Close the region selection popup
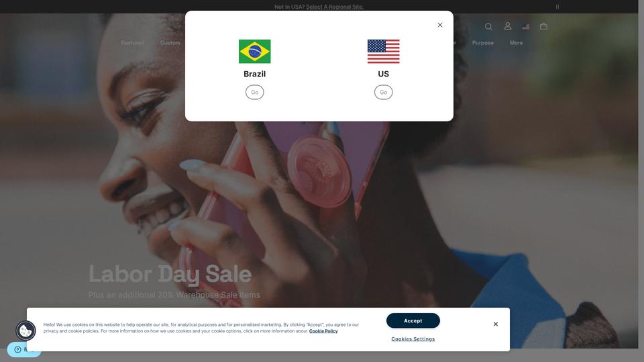Image resolution: width=644 pixels, height=362 pixels. pos(440,25)
